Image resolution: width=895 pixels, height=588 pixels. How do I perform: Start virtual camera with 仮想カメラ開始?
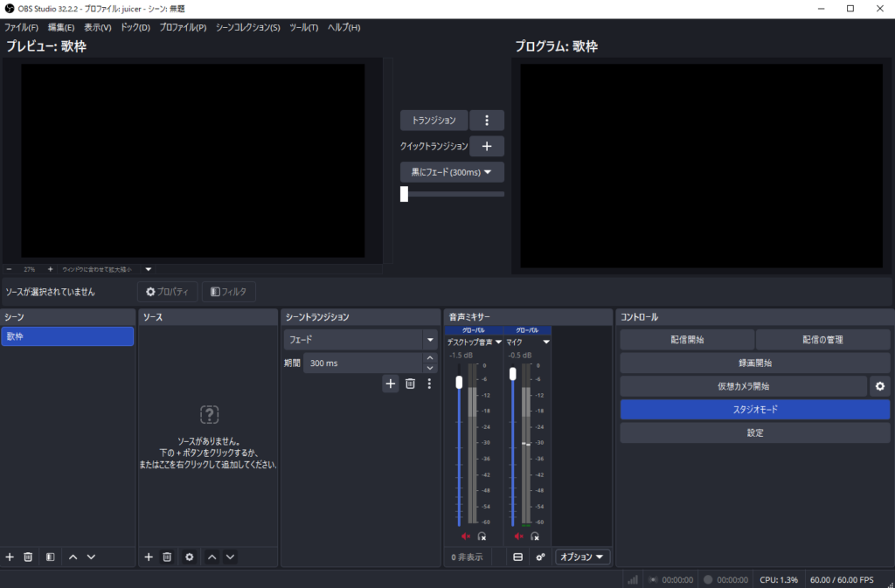click(x=743, y=386)
